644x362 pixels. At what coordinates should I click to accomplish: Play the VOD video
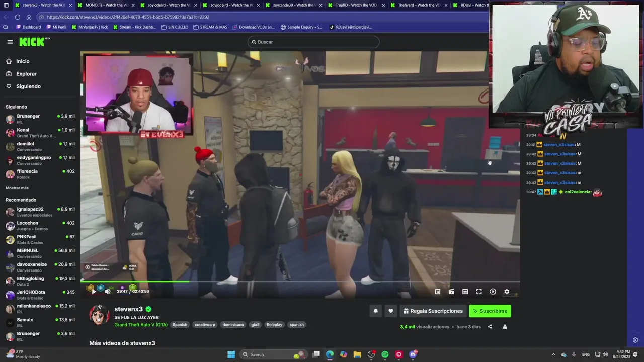94,291
